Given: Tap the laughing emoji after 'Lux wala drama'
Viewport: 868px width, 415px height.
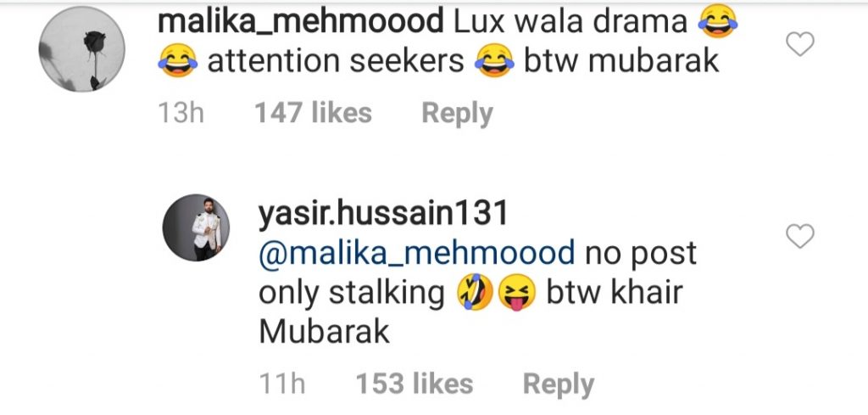Looking at the screenshot, I should pyautogui.click(x=718, y=21).
